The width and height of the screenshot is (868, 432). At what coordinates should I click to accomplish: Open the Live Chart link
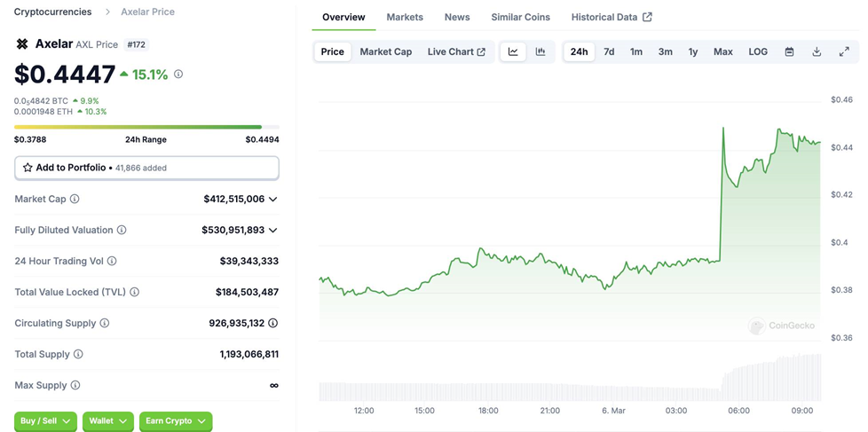pyautogui.click(x=456, y=51)
